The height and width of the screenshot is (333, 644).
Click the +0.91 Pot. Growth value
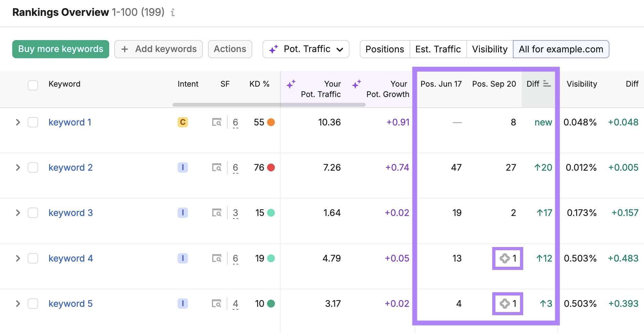click(398, 122)
